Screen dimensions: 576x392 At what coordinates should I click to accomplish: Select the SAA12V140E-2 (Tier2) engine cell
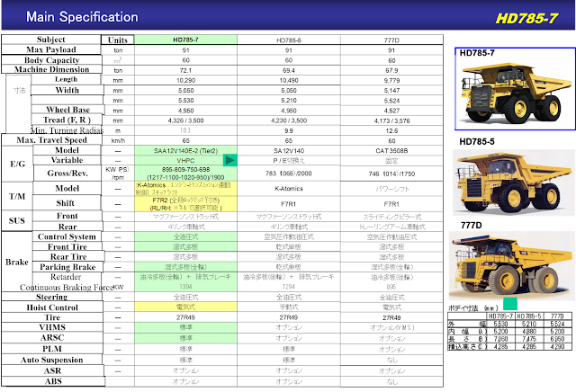[186, 150]
